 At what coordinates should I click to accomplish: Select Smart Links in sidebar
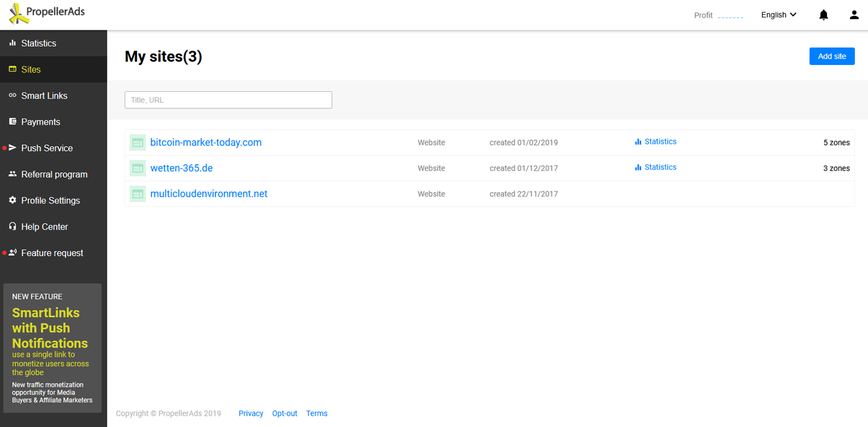click(44, 95)
